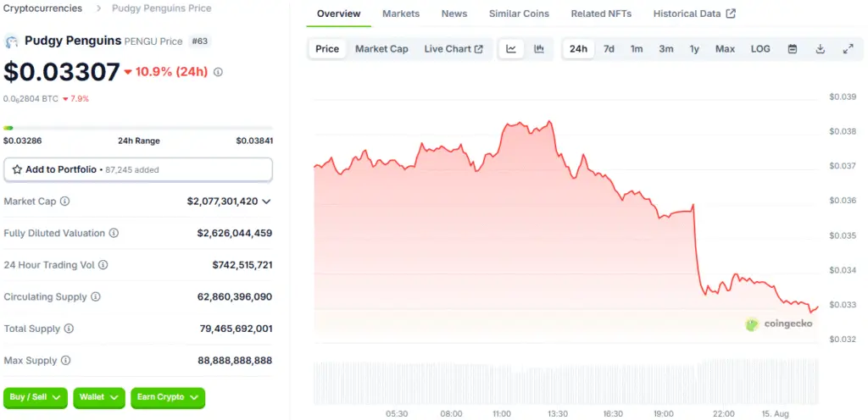Open the 24 Hour Trading Vol info icon
868x420 pixels.
click(x=103, y=265)
